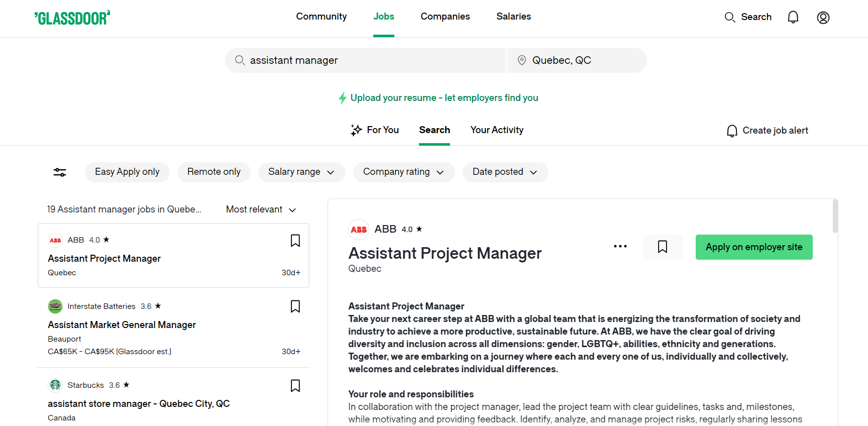The height and width of the screenshot is (426, 868).
Task: Click Your role and responsibilities heading
Action: [411, 394]
